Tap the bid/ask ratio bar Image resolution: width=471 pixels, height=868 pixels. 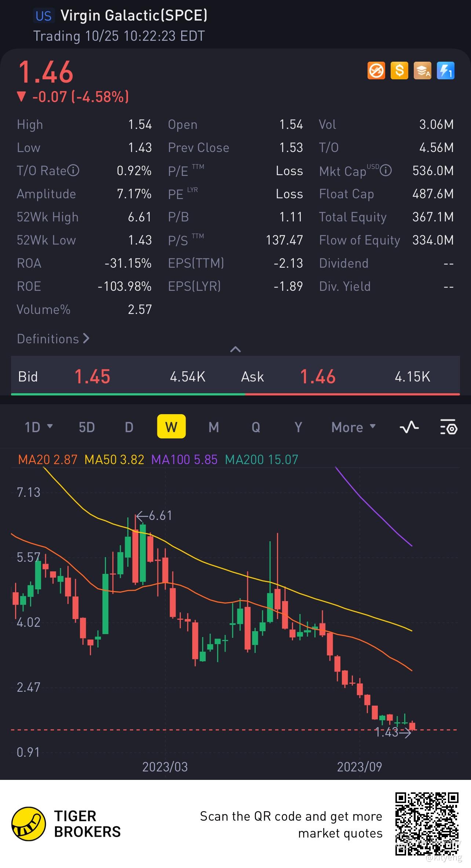coord(235,394)
